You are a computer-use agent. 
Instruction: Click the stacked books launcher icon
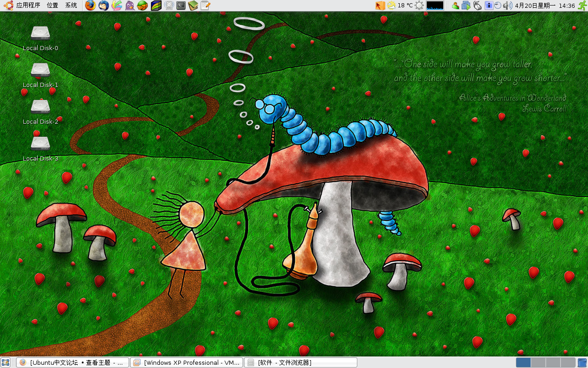pyautogui.click(x=193, y=6)
